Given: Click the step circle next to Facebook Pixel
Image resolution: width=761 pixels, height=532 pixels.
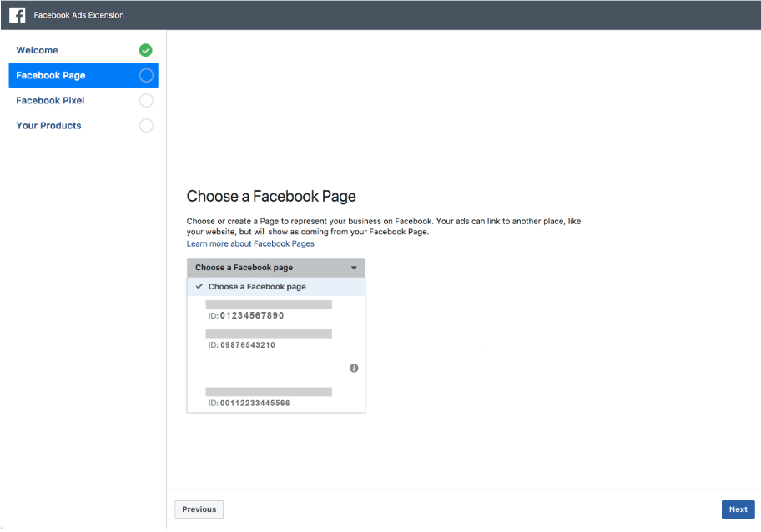Looking at the screenshot, I should click(x=146, y=100).
